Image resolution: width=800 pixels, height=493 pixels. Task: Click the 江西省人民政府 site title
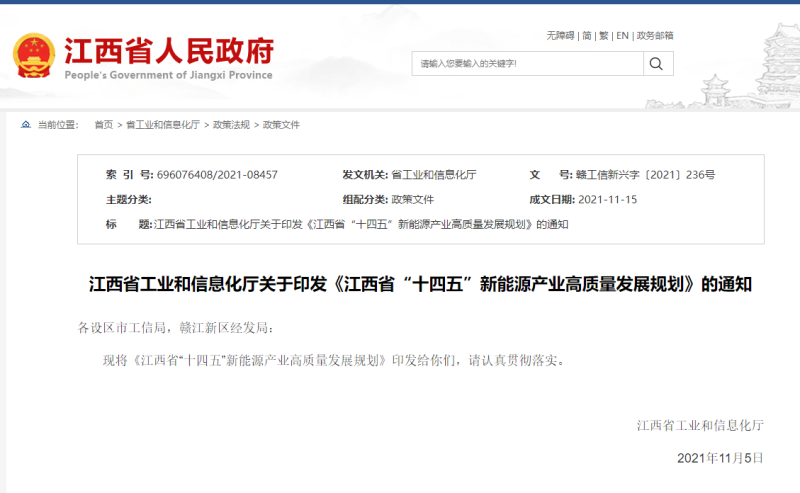168,50
